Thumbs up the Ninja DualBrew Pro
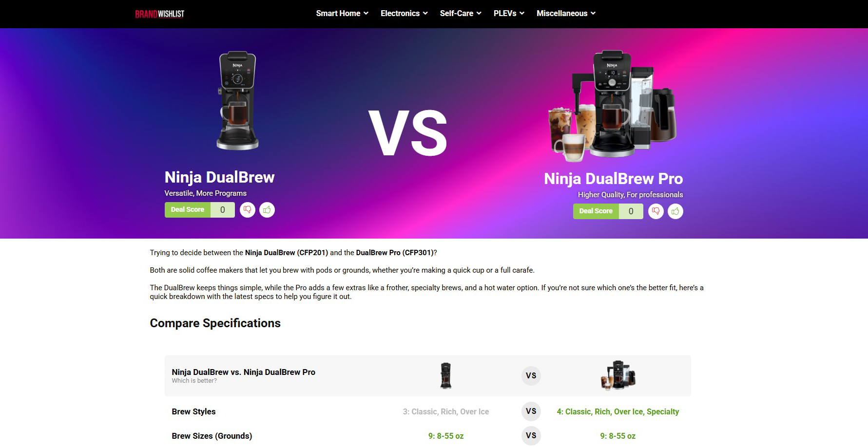The image size is (868, 447). pos(675,211)
